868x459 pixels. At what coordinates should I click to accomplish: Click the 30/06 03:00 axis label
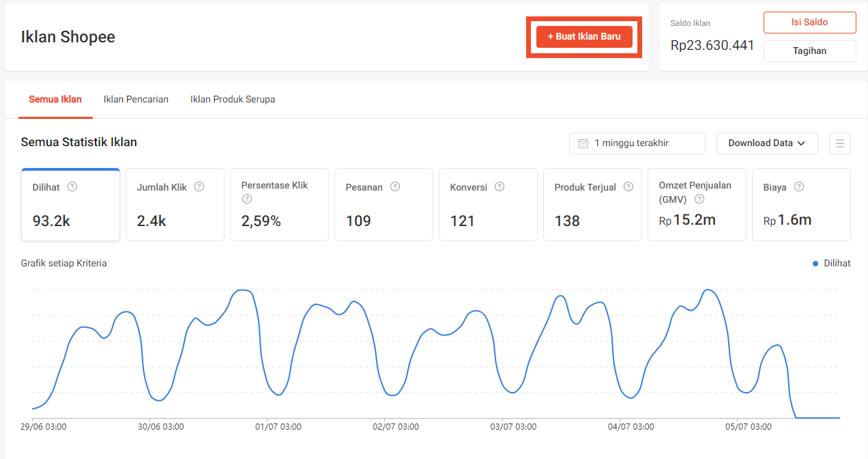pos(161,427)
